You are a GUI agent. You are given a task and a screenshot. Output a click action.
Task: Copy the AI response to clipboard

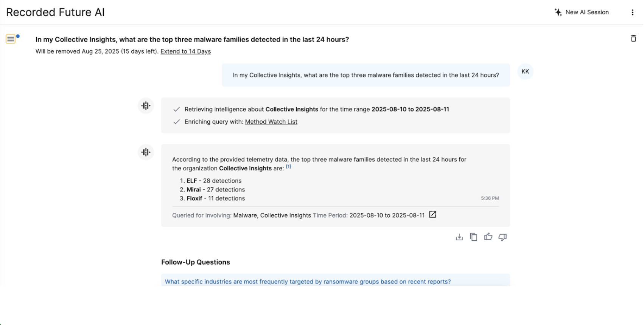point(473,237)
